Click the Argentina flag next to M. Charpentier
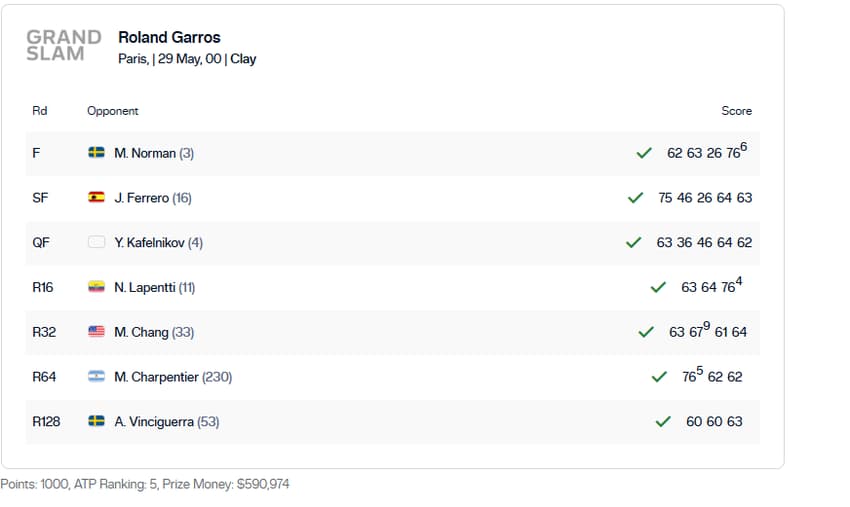This screenshot has width=850, height=507. tap(96, 376)
